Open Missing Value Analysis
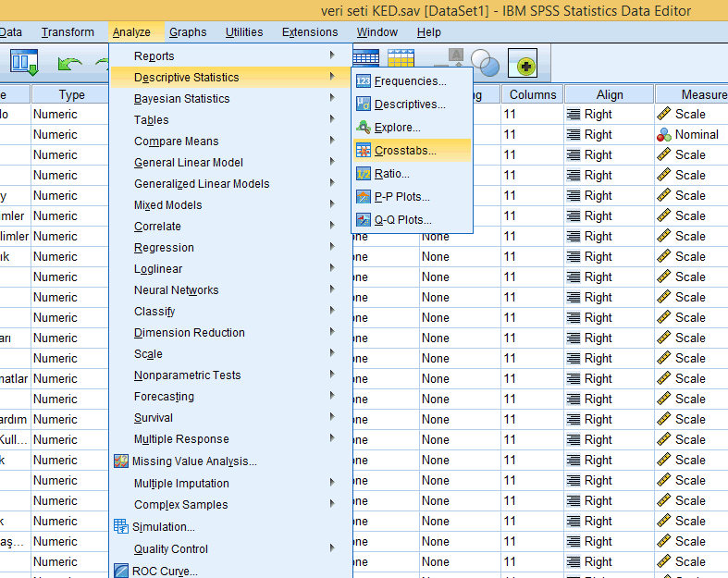The image size is (728, 578). pos(194,461)
